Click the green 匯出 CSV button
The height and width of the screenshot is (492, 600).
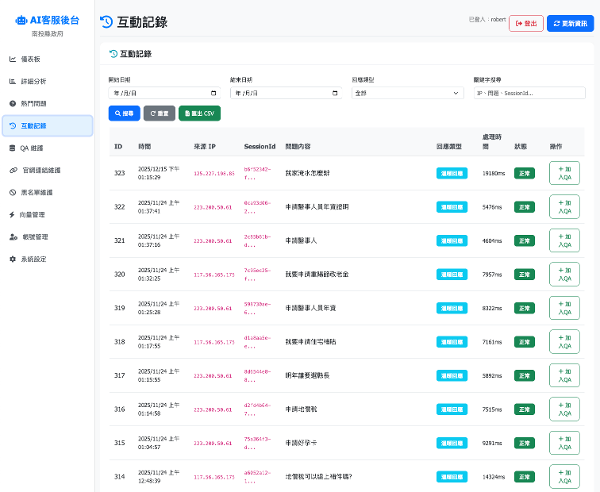[199, 114]
